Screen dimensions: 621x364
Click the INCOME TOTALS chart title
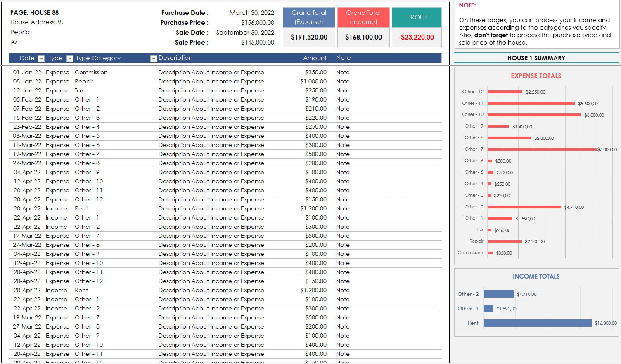(536, 276)
